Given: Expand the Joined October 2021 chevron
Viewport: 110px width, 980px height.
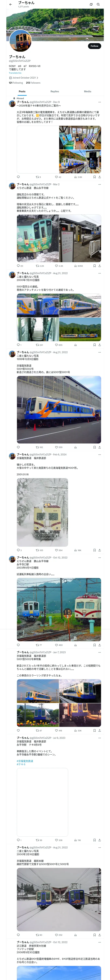Looking at the screenshot, I should (37, 78).
